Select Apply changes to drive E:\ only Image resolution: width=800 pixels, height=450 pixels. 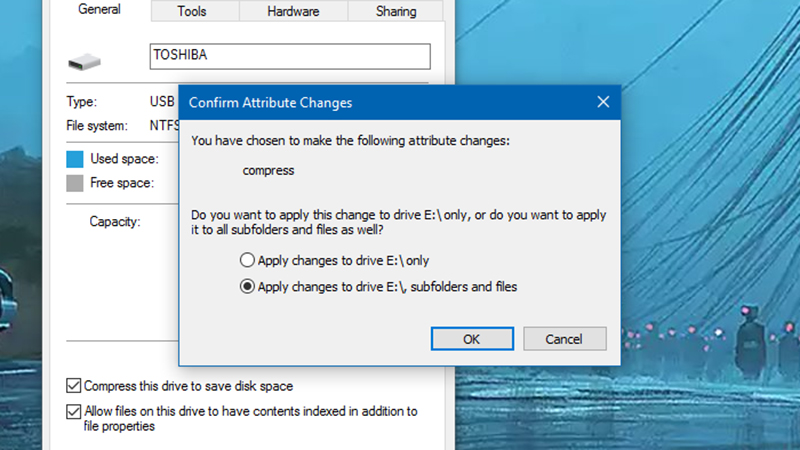247,260
